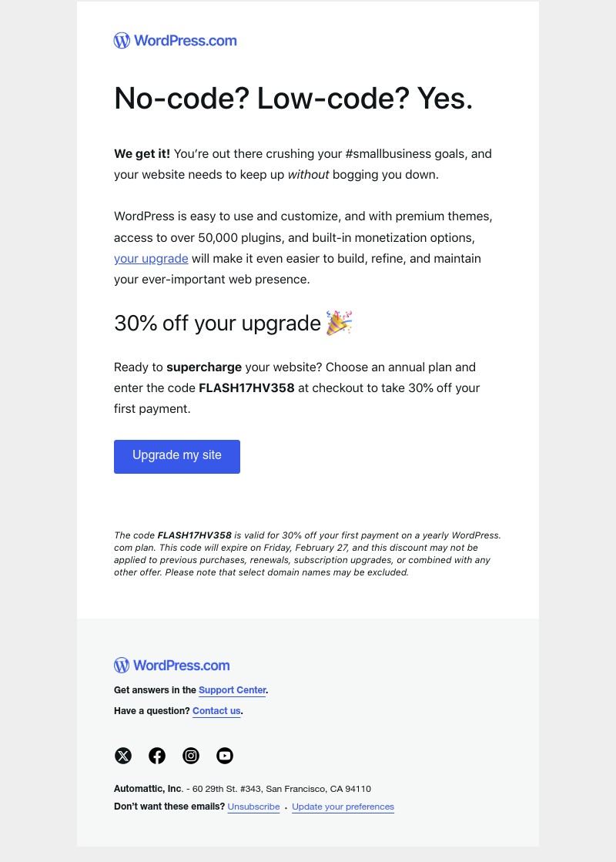The image size is (616, 862).
Task: Click the party popper emoji in the heading
Action: 339,323
